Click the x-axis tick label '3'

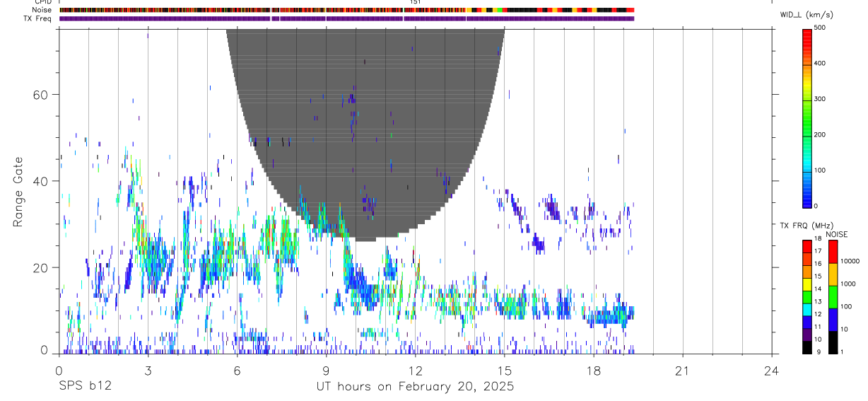(x=148, y=370)
